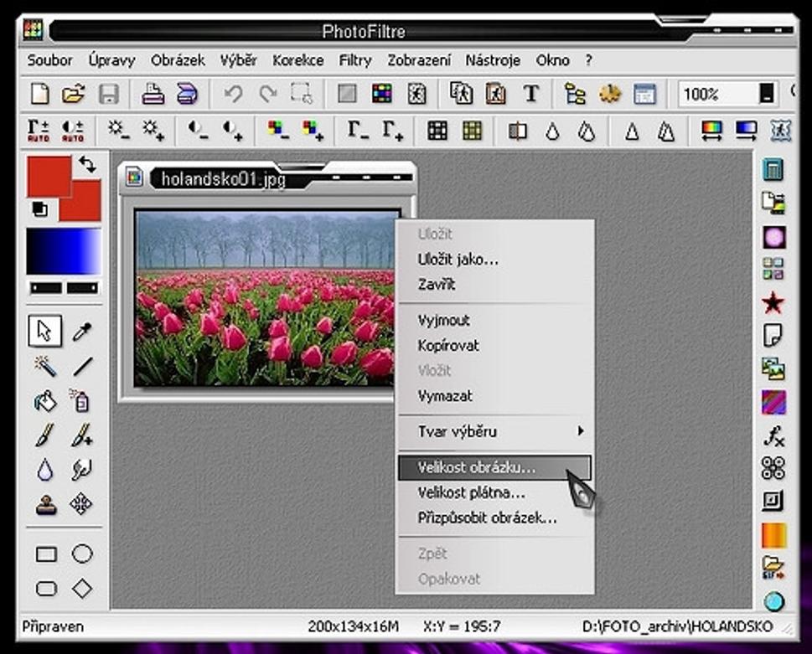Open the Úpravy menu
Image resolution: width=812 pixels, height=654 pixels.
[x=111, y=60]
